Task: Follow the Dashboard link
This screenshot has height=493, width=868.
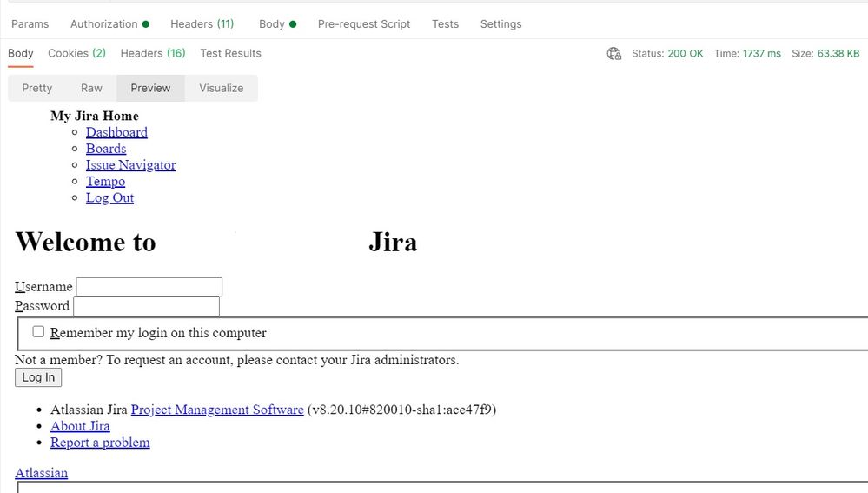Action: coord(116,132)
